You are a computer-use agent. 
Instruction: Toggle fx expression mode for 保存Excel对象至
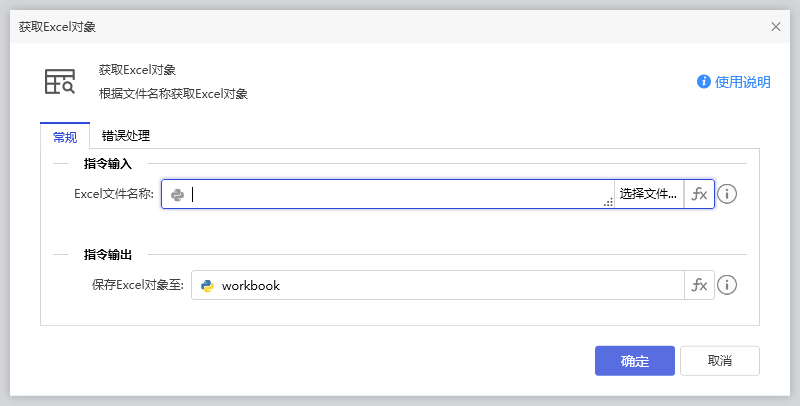pyautogui.click(x=699, y=285)
